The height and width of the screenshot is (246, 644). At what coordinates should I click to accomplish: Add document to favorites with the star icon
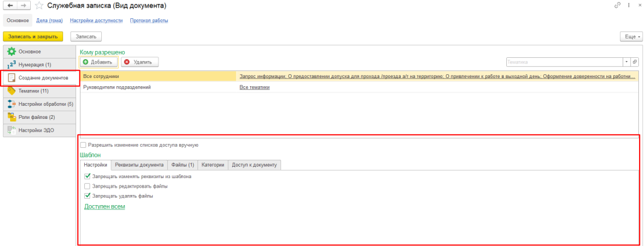39,6
